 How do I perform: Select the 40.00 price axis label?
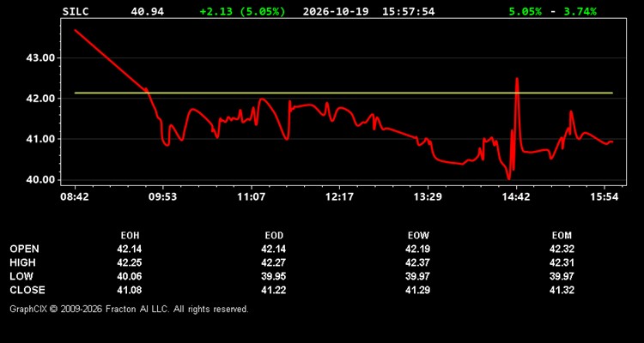tap(40, 180)
